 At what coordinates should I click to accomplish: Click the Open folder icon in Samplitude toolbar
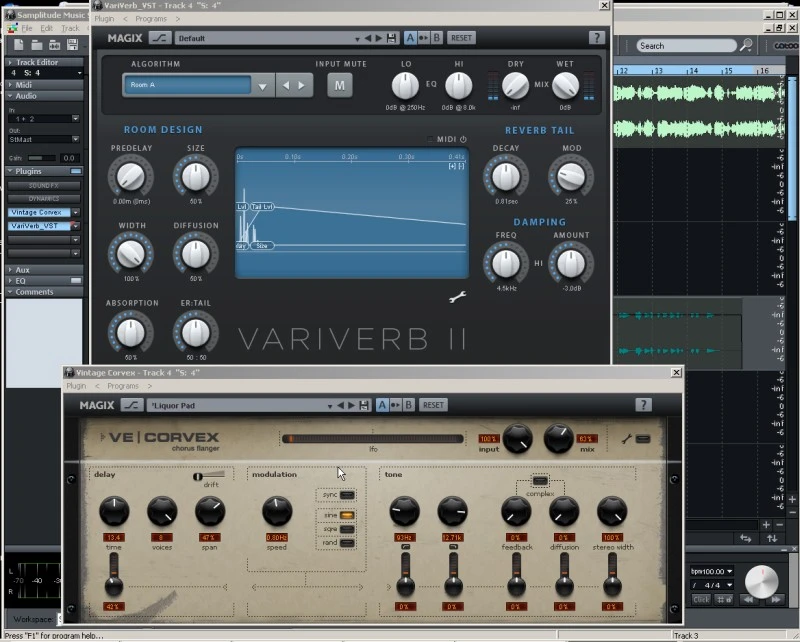[x=37, y=45]
